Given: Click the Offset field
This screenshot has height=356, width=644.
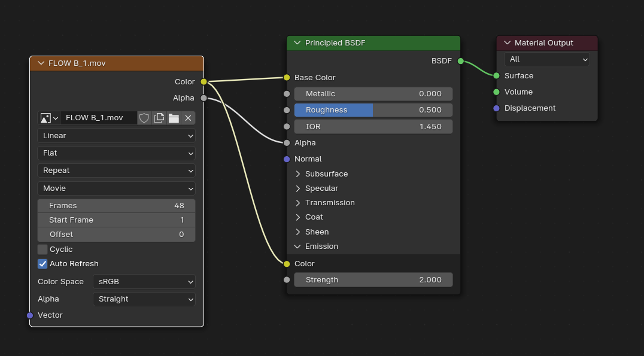Looking at the screenshot, I should point(116,235).
